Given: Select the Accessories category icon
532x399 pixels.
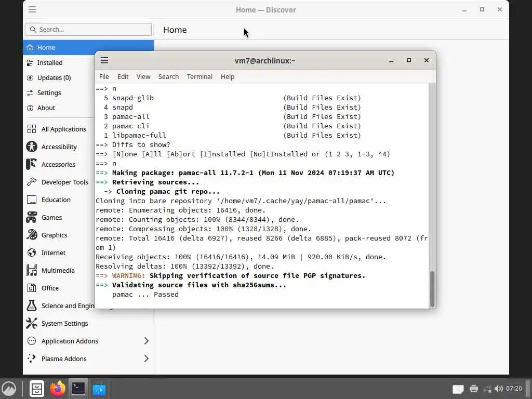Looking at the screenshot, I should coord(32,164).
